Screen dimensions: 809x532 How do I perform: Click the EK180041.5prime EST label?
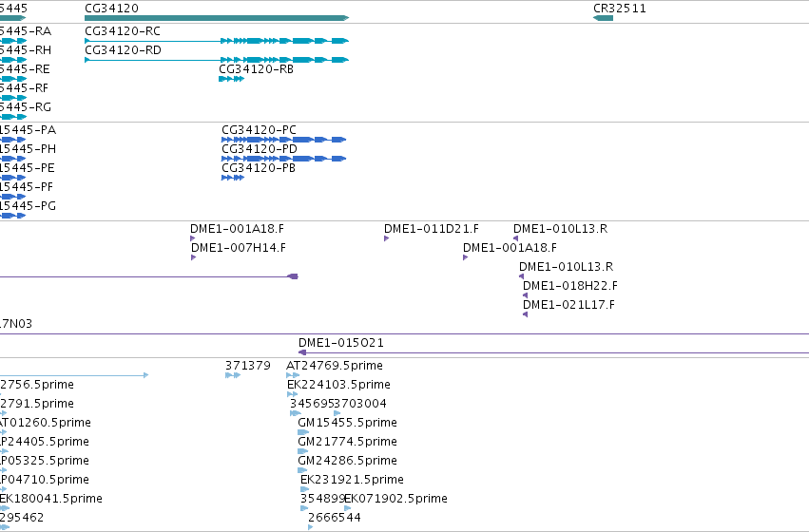51,500
